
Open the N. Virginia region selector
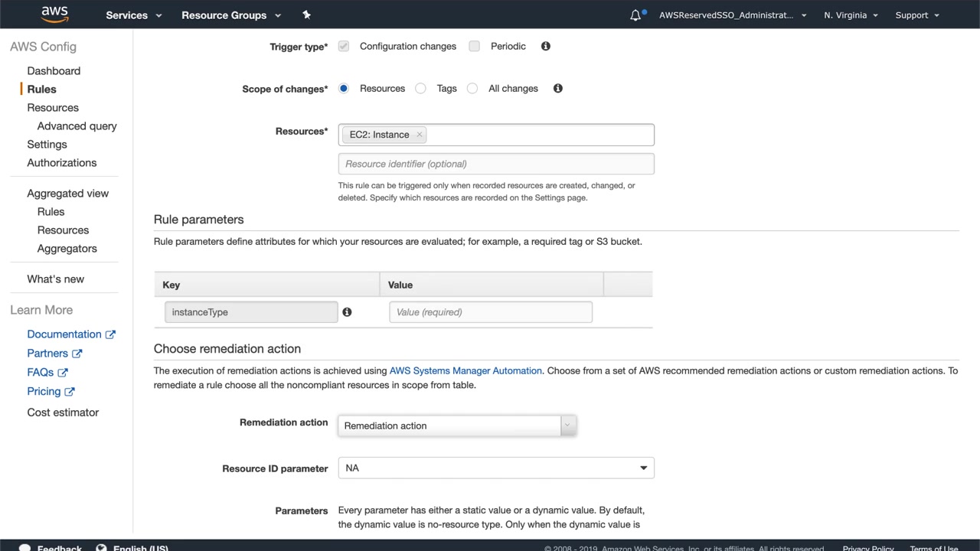[x=851, y=15]
